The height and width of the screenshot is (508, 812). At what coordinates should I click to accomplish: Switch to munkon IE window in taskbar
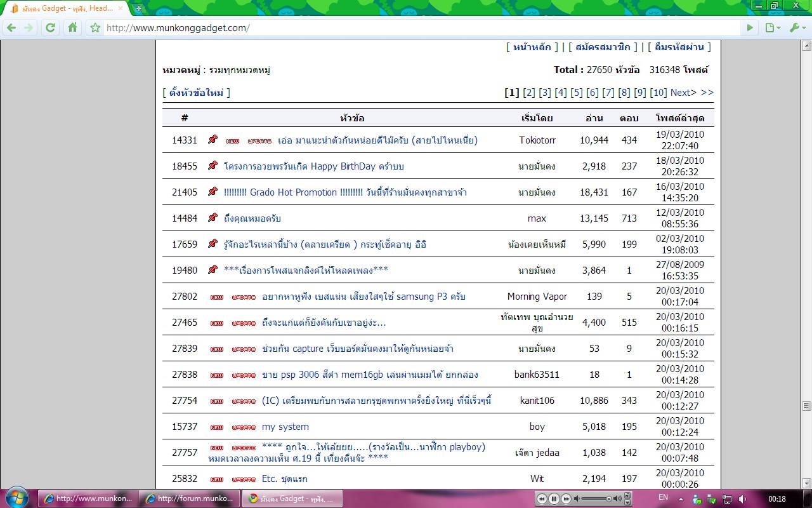click(87, 498)
